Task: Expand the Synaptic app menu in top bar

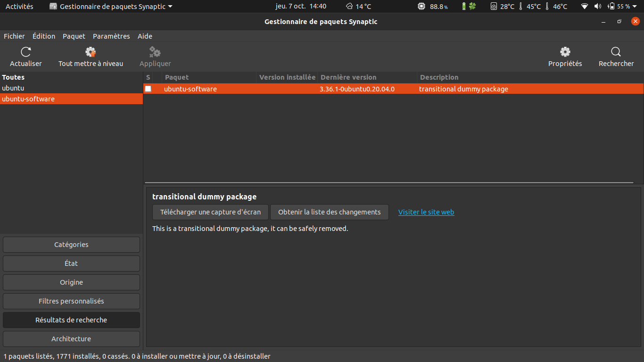Action: pyautogui.click(x=111, y=7)
